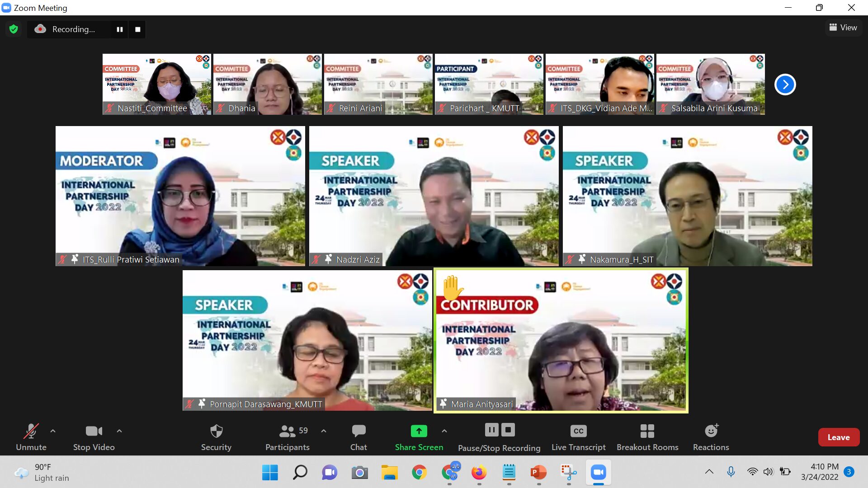Expand audio settings arrow next to Unmute
The image size is (868, 488).
(x=53, y=431)
